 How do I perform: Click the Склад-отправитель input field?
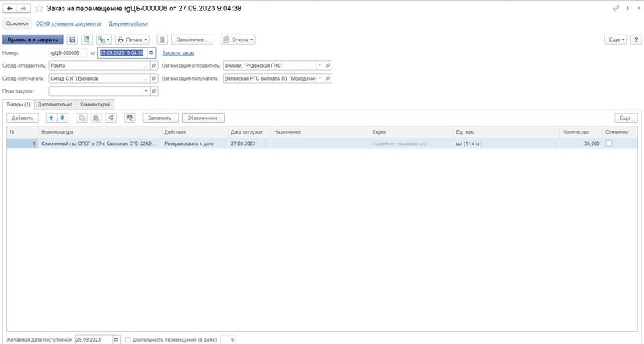94,65
